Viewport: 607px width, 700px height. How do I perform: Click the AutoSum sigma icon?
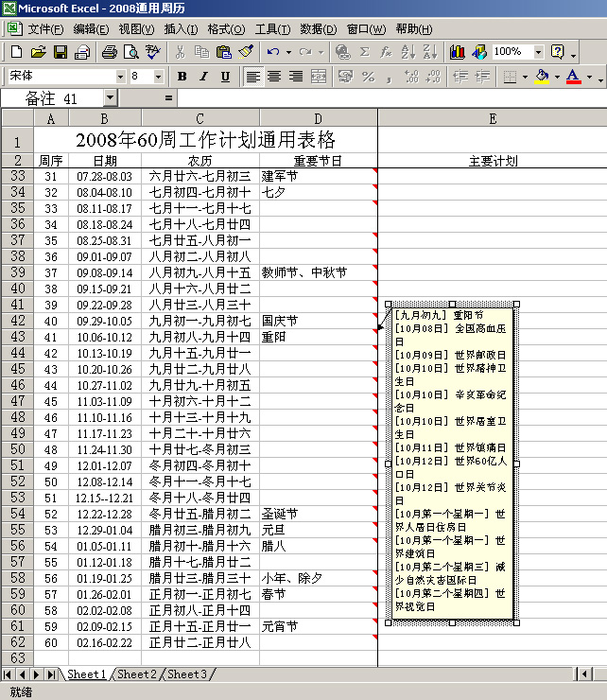tap(364, 52)
